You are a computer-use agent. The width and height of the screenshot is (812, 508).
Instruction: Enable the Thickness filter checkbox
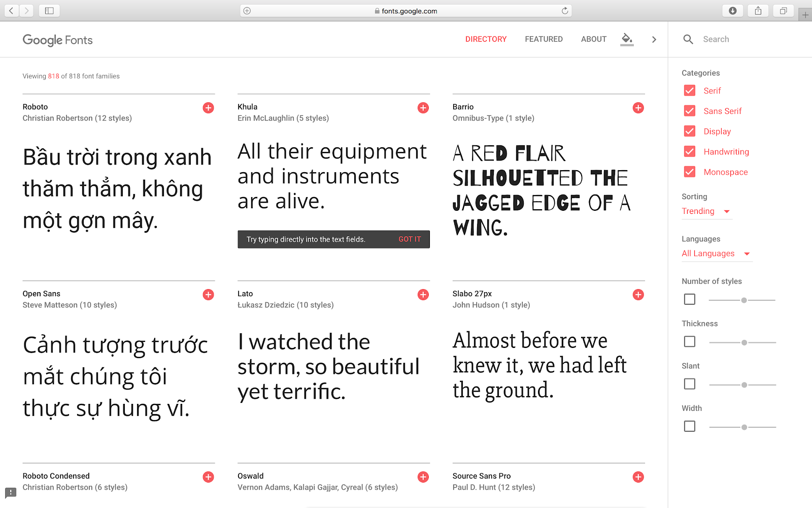[x=690, y=342]
